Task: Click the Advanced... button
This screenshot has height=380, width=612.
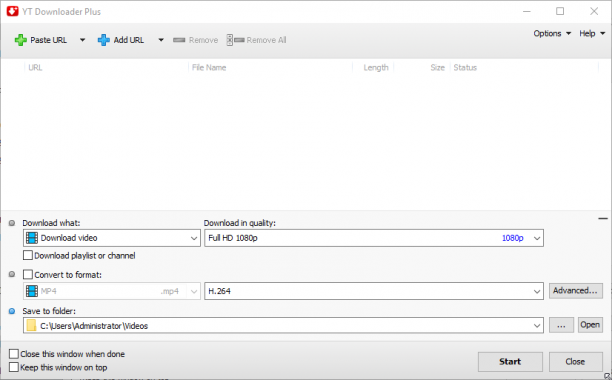Action: [576, 291]
